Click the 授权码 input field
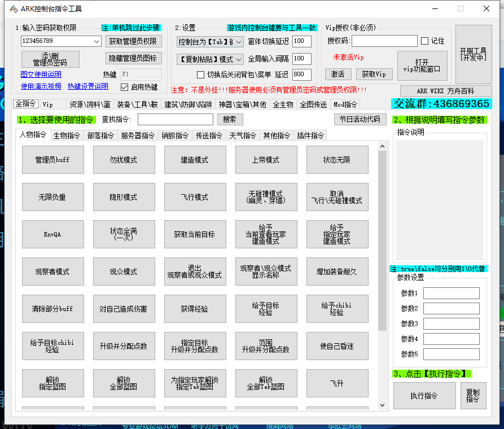 (x=384, y=41)
